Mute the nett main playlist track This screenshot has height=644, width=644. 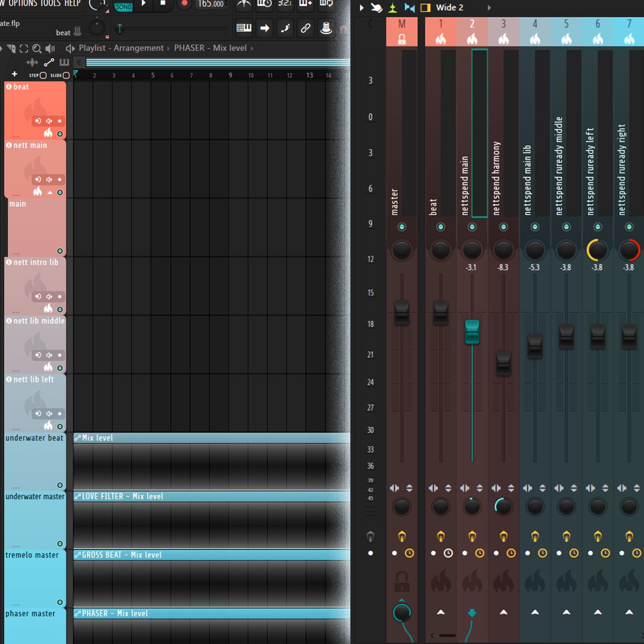pos(60,193)
